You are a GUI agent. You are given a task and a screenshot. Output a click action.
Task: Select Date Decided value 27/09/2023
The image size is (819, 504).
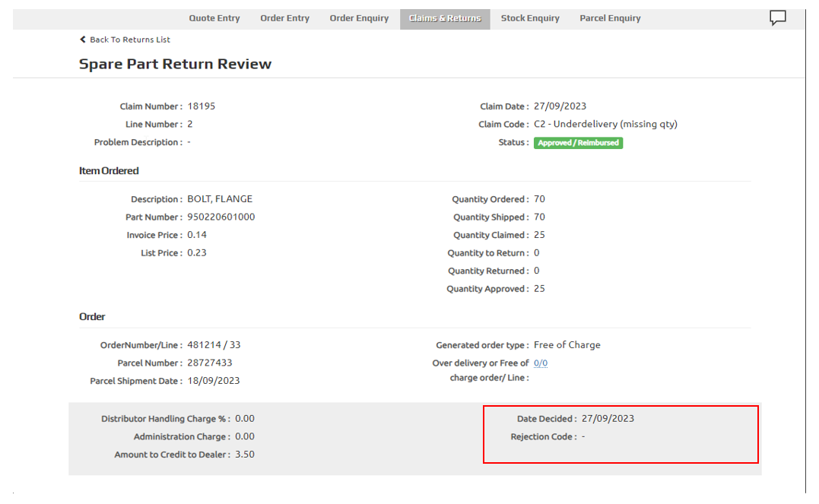[608, 419]
